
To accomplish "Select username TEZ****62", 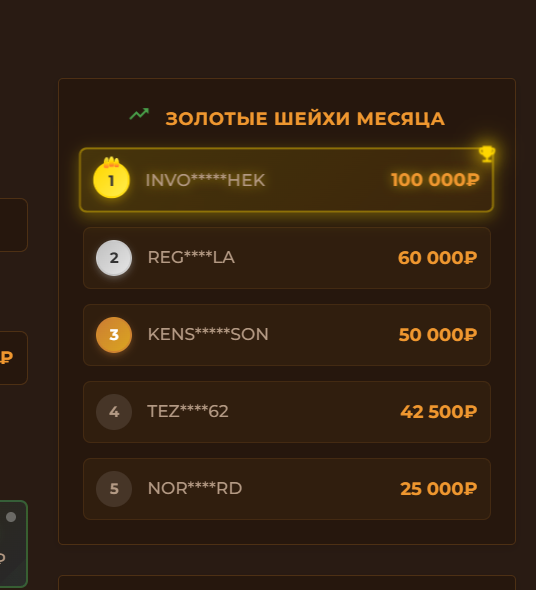I will [188, 411].
